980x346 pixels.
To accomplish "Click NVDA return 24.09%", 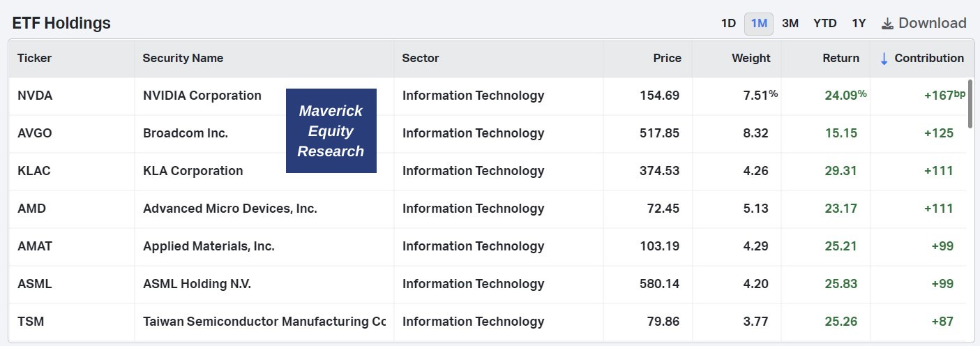I will (x=846, y=96).
